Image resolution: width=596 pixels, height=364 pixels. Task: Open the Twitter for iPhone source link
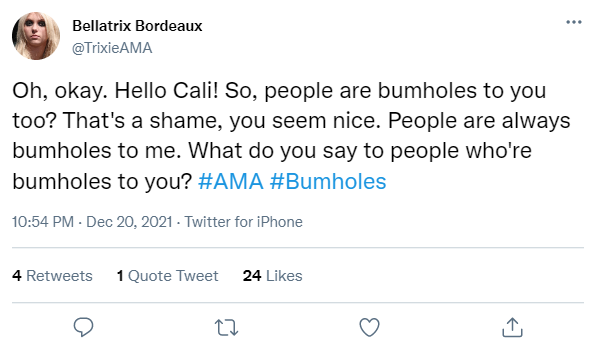coord(244,222)
